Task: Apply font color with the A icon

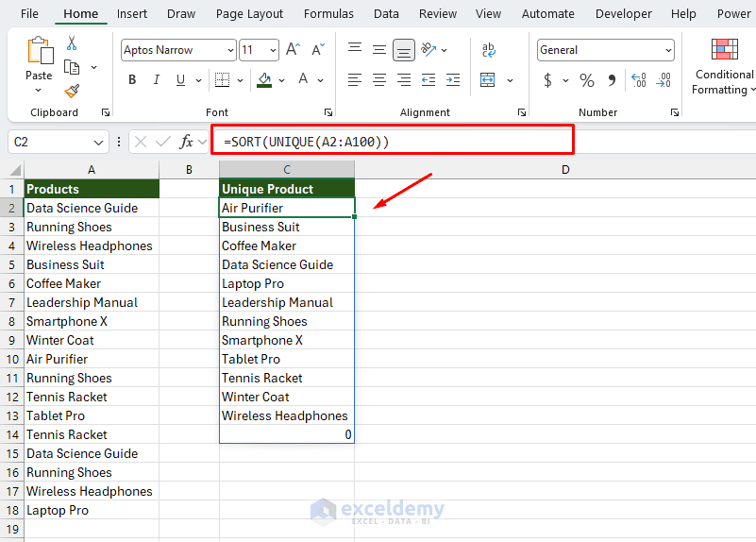Action: click(x=303, y=79)
